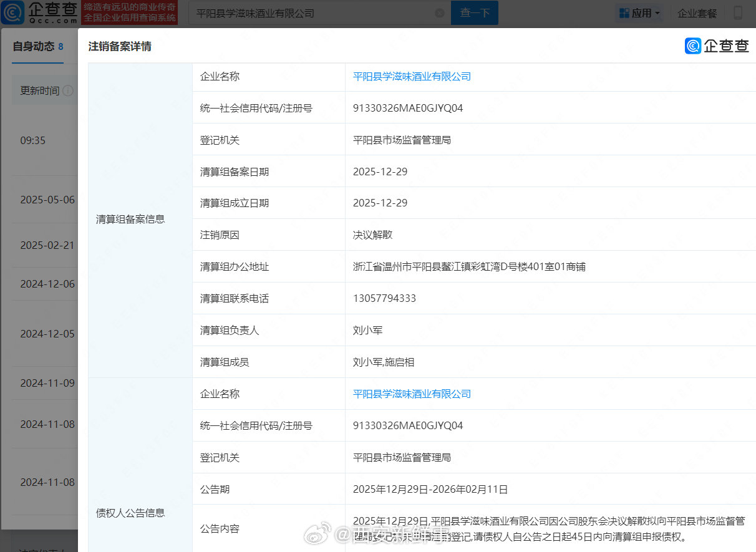The image size is (756, 552).
Task: Click the 查一下 search button
Action: (474, 13)
